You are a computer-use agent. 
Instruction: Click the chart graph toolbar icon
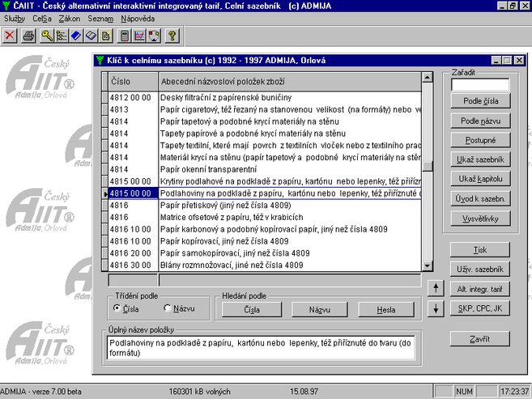[x=138, y=36]
